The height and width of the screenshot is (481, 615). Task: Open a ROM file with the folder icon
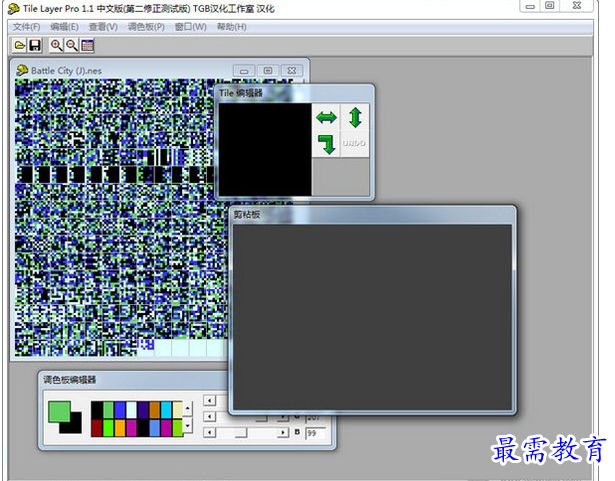pyautogui.click(x=19, y=46)
